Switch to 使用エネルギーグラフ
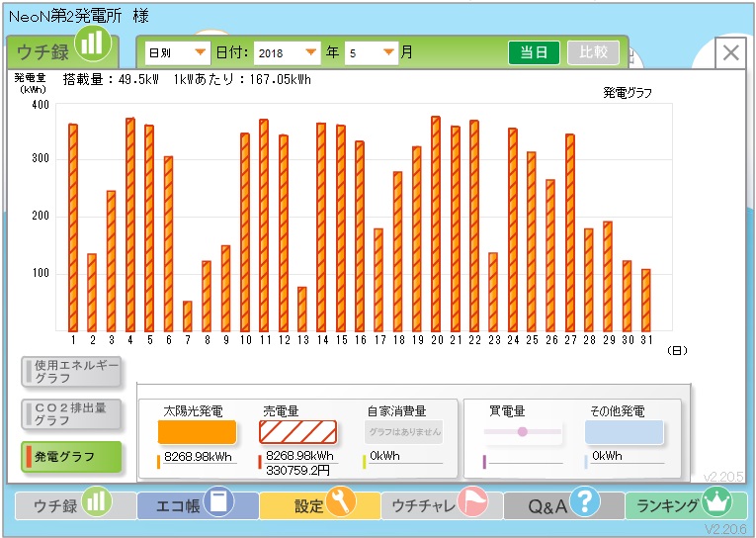 pos(71,372)
